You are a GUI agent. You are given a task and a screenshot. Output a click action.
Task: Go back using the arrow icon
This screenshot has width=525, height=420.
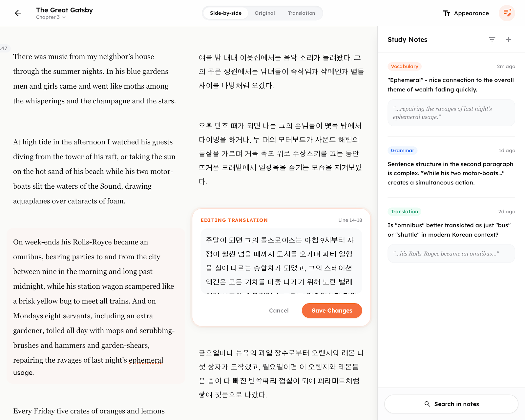coord(18,13)
